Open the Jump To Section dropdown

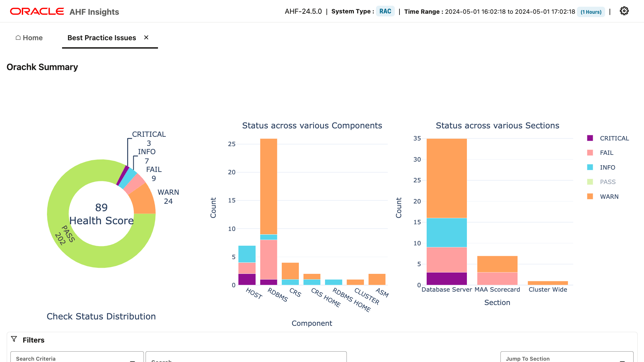pyautogui.click(x=566, y=358)
